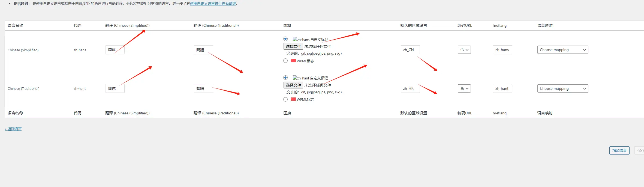Screen dimensions: 644x187
Task: Click the zh_HK default locale field
Action: point(410,88)
